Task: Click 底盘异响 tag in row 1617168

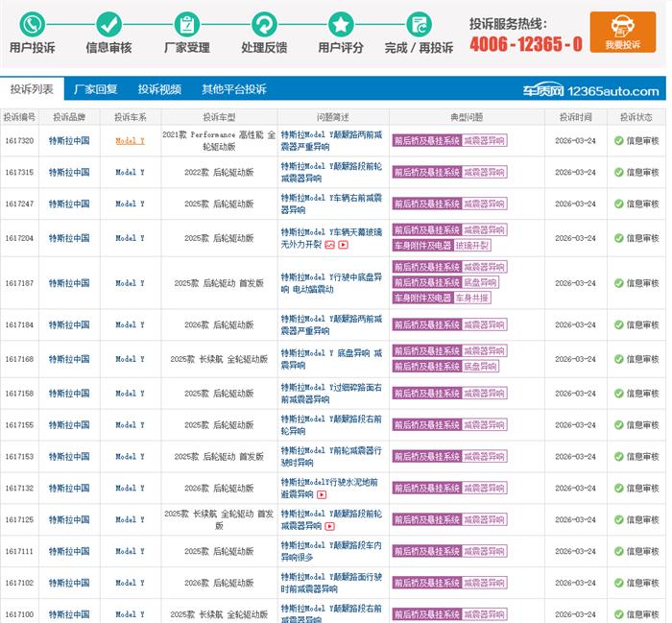Action: tap(480, 366)
